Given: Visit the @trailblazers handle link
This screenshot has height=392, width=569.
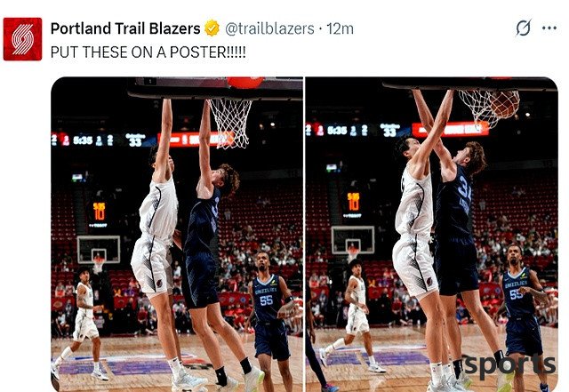Looking at the screenshot, I should tap(269, 28).
